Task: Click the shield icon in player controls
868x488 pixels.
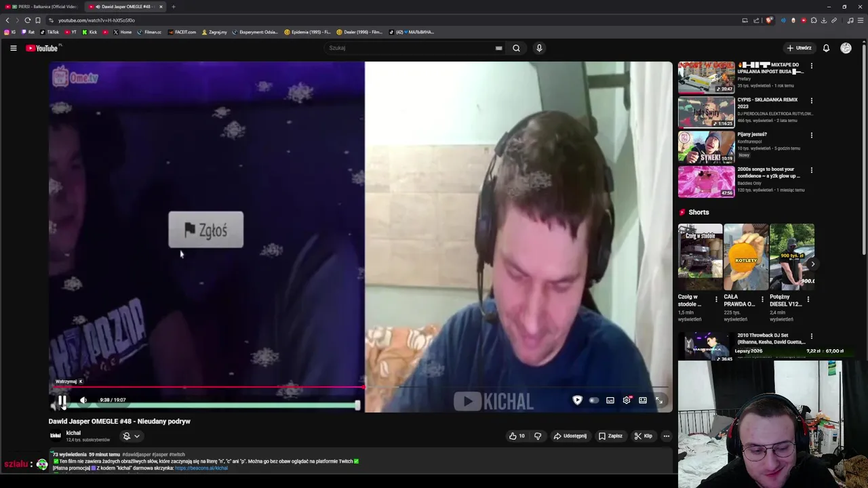Action: pyautogui.click(x=578, y=400)
